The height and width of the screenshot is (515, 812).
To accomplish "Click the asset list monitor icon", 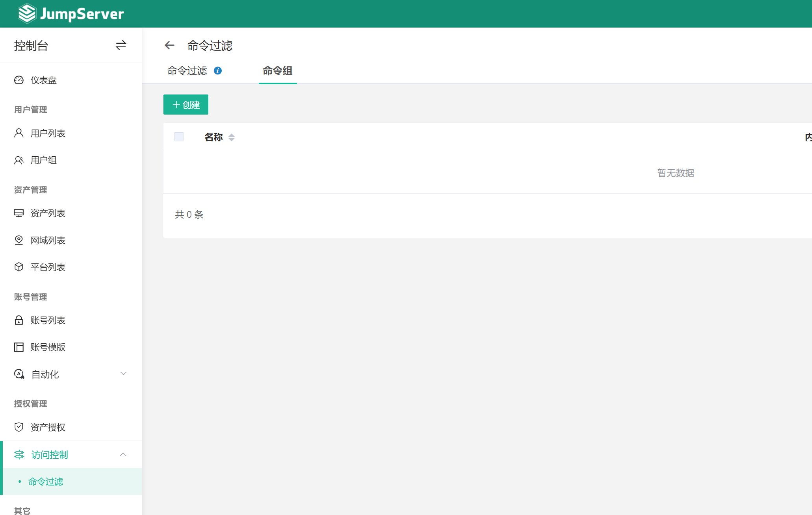I will pyautogui.click(x=19, y=213).
